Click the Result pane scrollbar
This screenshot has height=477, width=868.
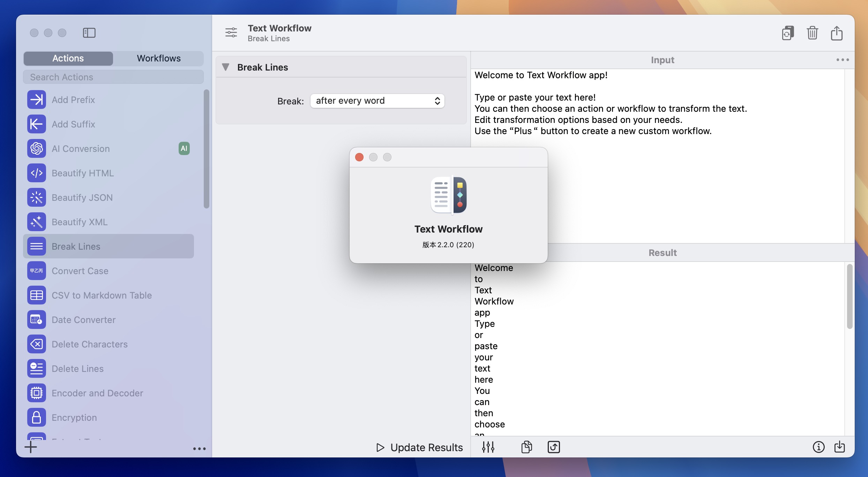click(x=850, y=296)
